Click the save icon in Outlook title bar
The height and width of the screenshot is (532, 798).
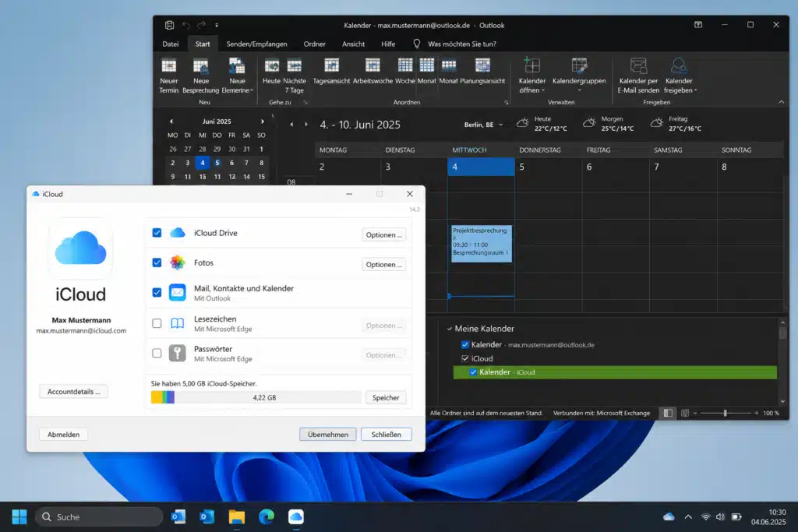(x=169, y=25)
